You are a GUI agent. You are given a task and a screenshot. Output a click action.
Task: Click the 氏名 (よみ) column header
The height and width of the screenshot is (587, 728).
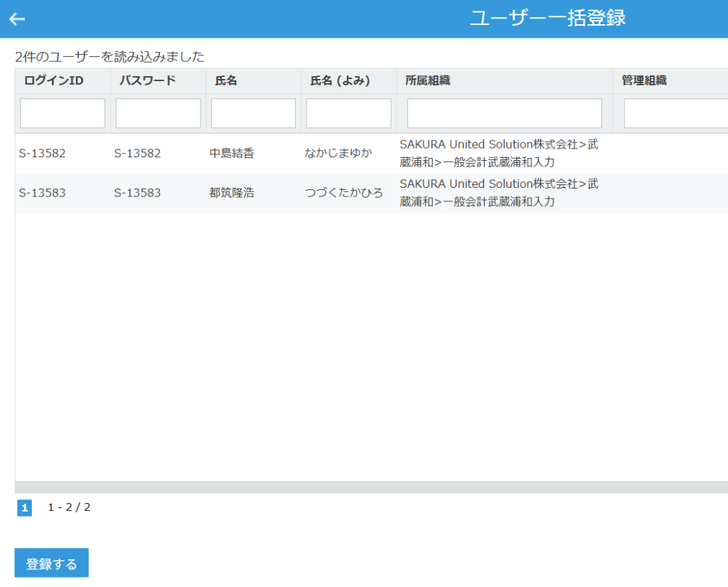pyautogui.click(x=340, y=81)
